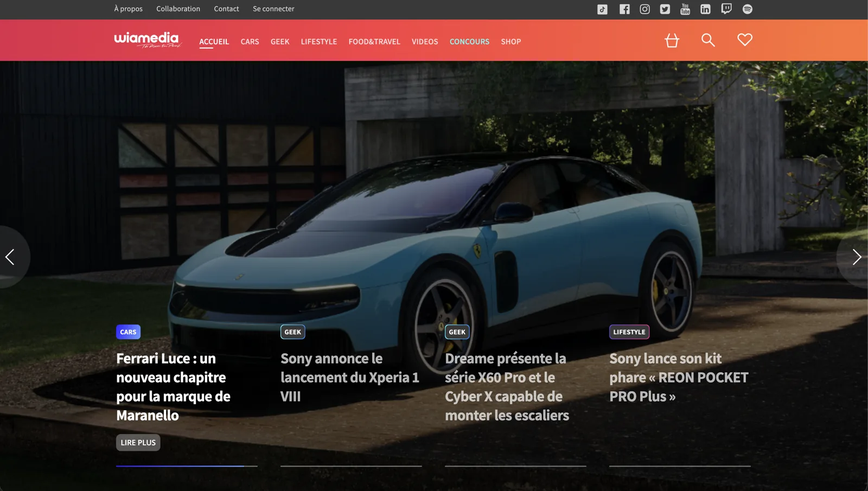Open the Spotify social icon
The height and width of the screenshot is (491, 868).
coord(747,9)
